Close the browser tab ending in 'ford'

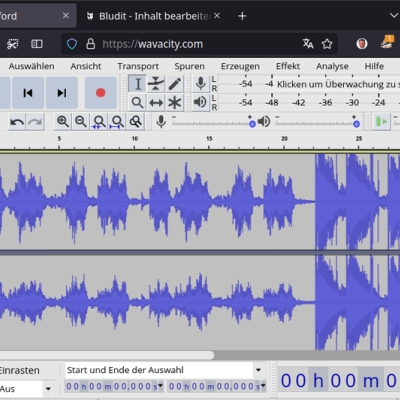coord(66,16)
